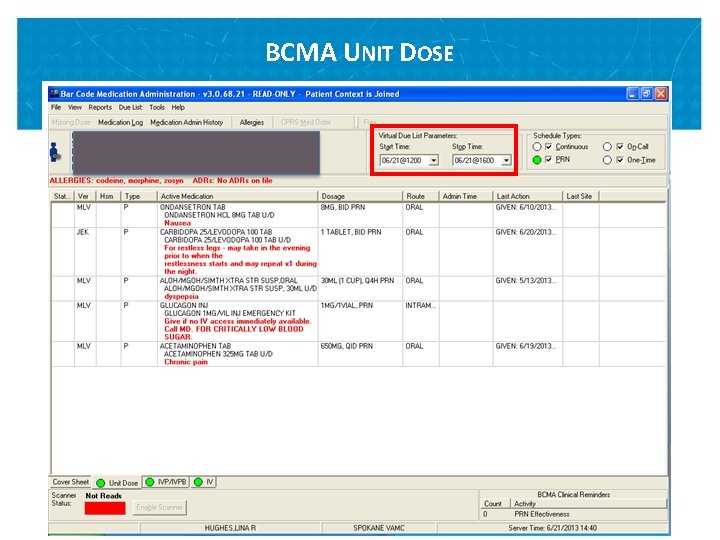Click green status dot on Unit Dose tab
Screen dimensions: 720x540
click(x=101, y=483)
